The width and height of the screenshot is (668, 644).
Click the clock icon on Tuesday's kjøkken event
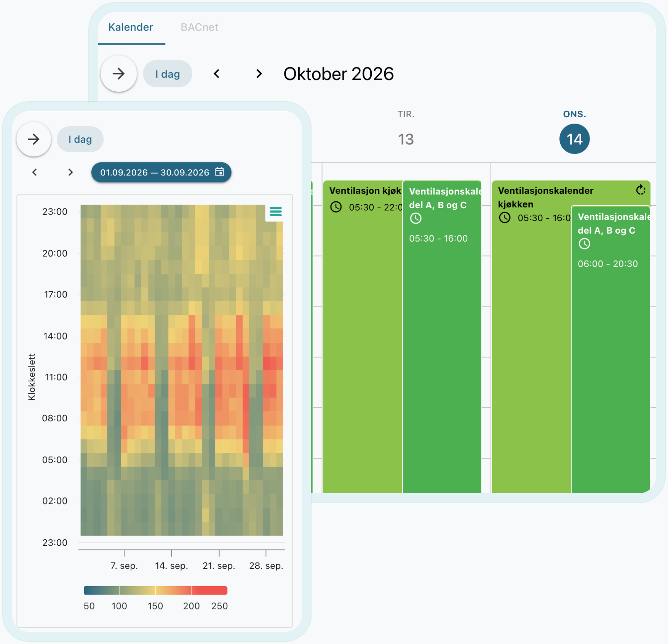coord(336,207)
